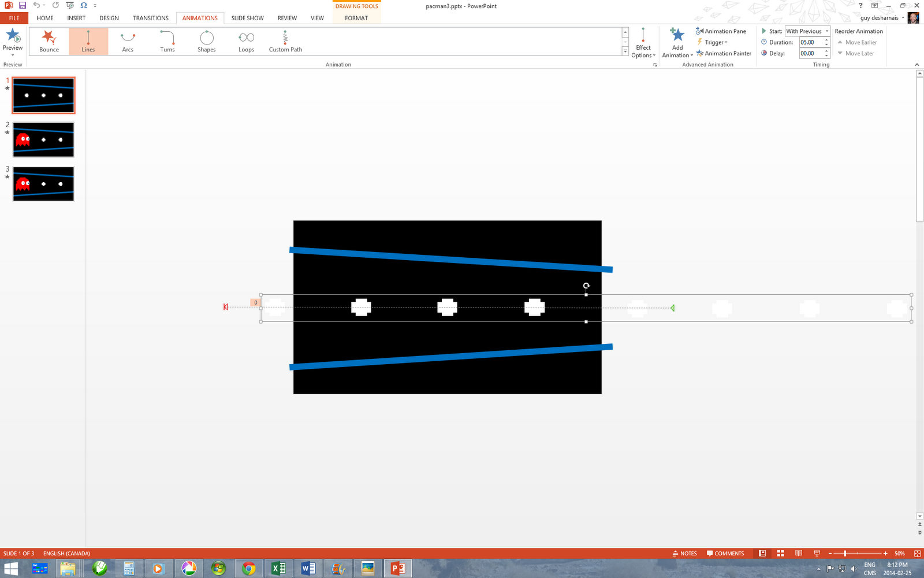This screenshot has height=578, width=924.
Task: Switch to Reading View
Action: 798,553
